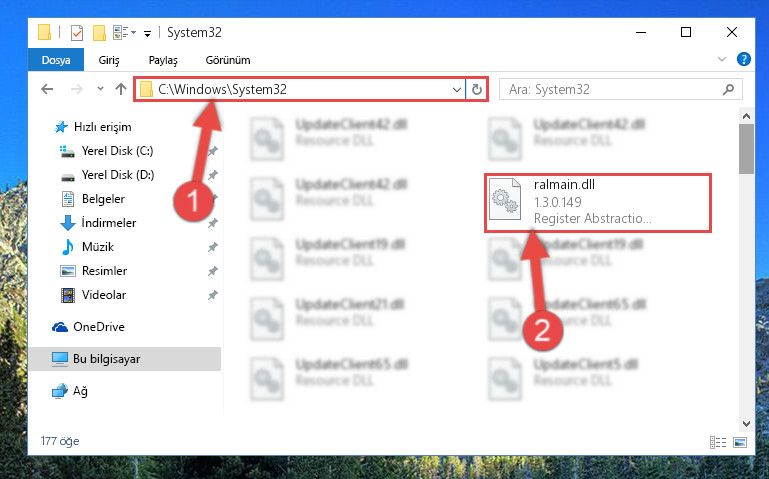Click the Properties checkmark icon in title bar

click(x=77, y=33)
